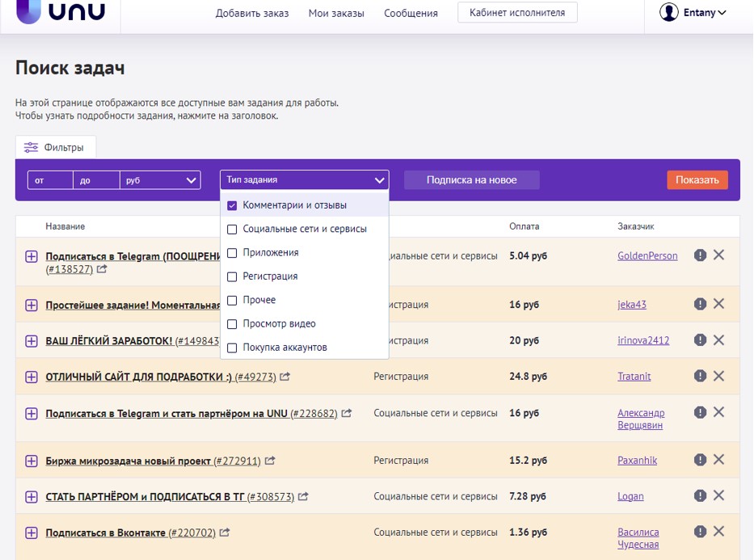Click Кабинет исполнителя button
754x560 pixels.
517,12
